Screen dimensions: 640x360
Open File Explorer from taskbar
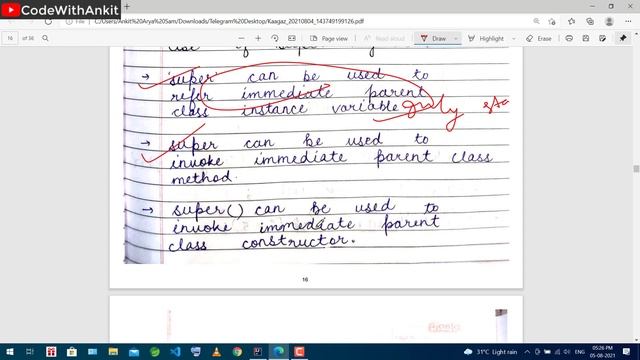click(113, 351)
